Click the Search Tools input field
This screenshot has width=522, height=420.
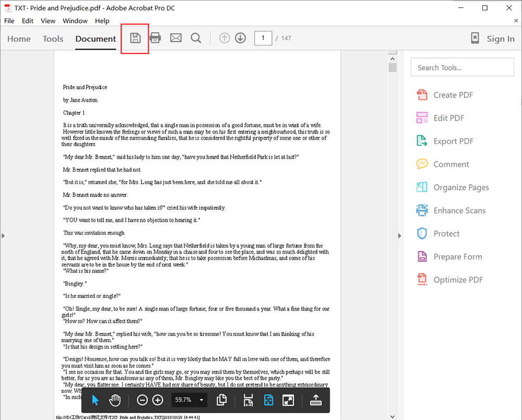click(x=462, y=67)
